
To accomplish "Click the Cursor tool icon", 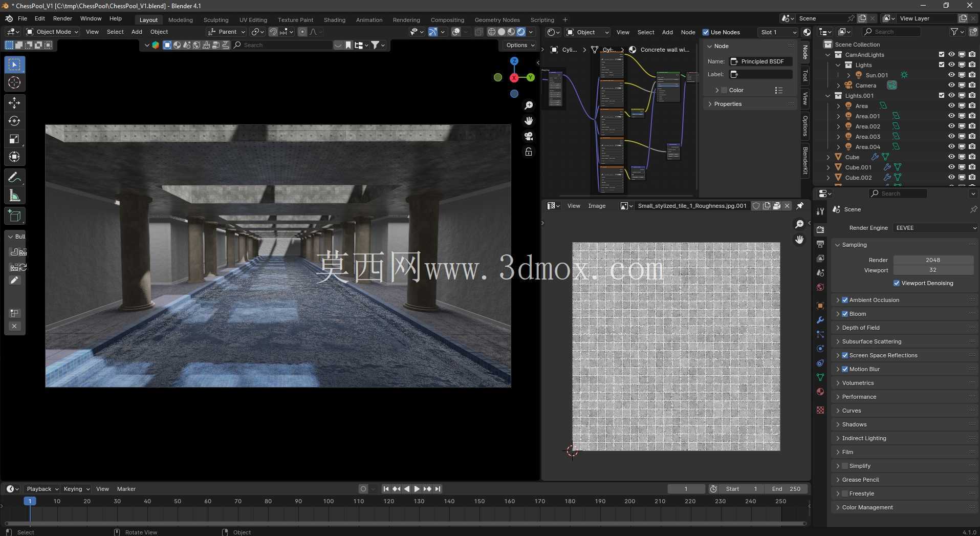I will coord(14,82).
